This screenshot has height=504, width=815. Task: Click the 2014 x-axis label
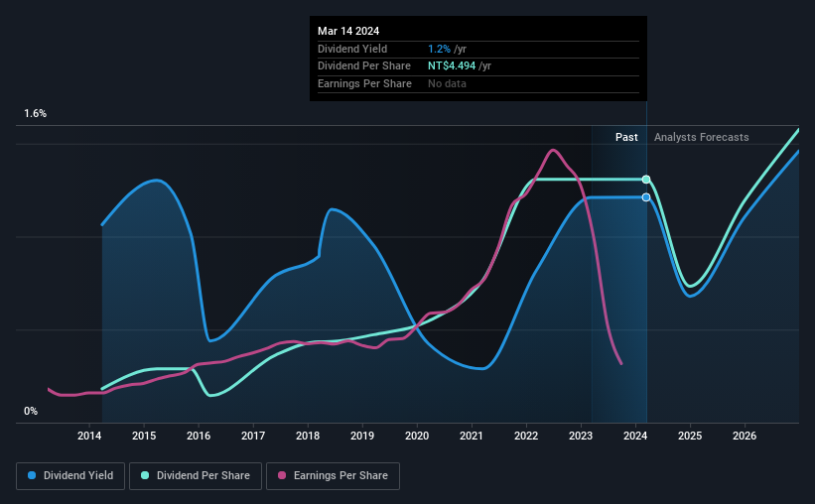pos(89,436)
